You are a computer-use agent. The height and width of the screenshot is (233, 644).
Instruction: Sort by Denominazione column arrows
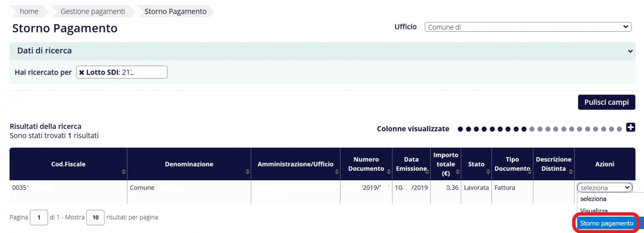coord(248,172)
